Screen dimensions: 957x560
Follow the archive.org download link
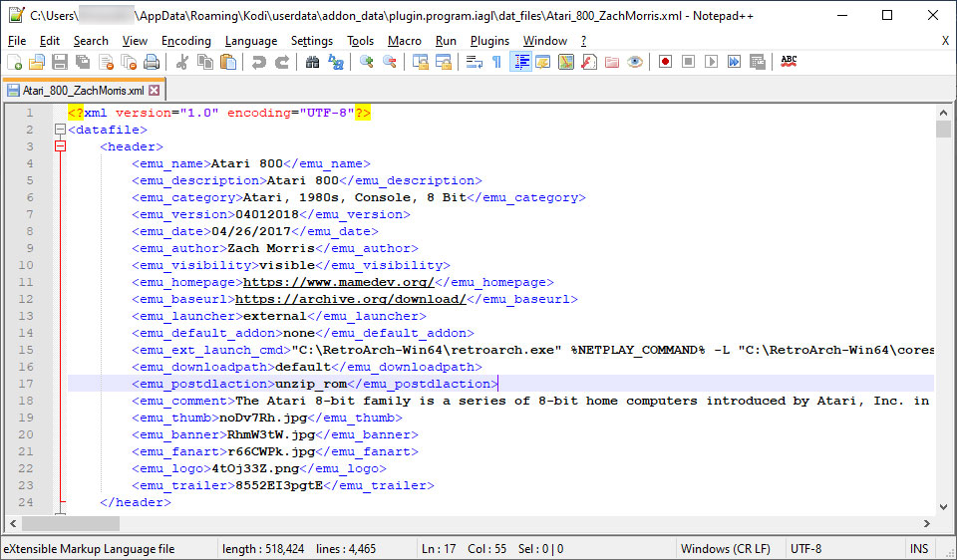(351, 300)
